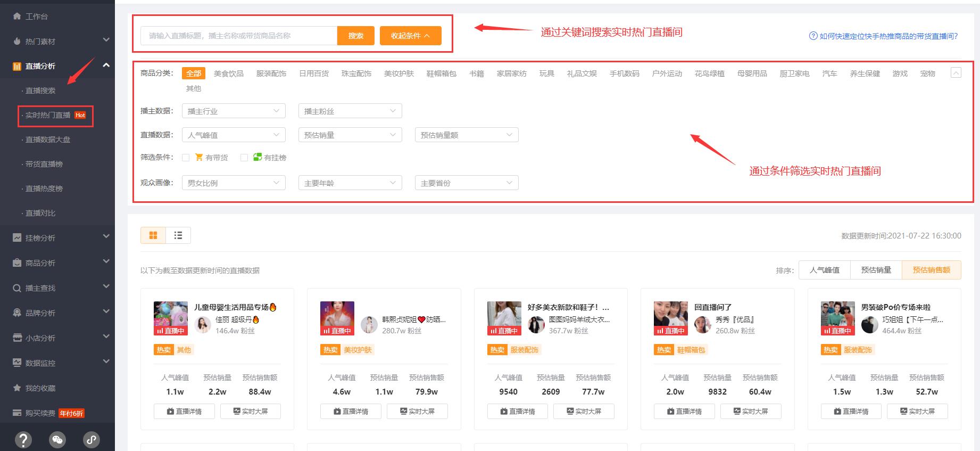Click the help circle icon next to 如何快速定位
Screen dimensions: 980x451
click(813, 36)
